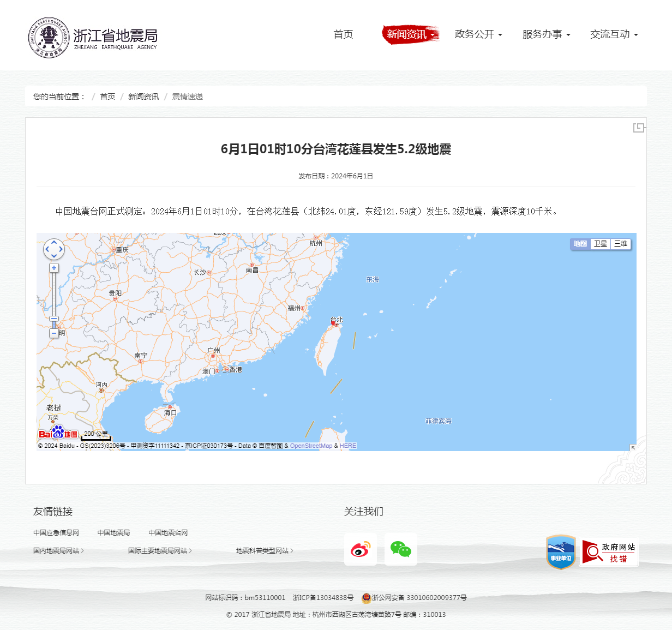The width and height of the screenshot is (672, 630).
Task: Click the print page icon above the title
Action: tap(639, 128)
